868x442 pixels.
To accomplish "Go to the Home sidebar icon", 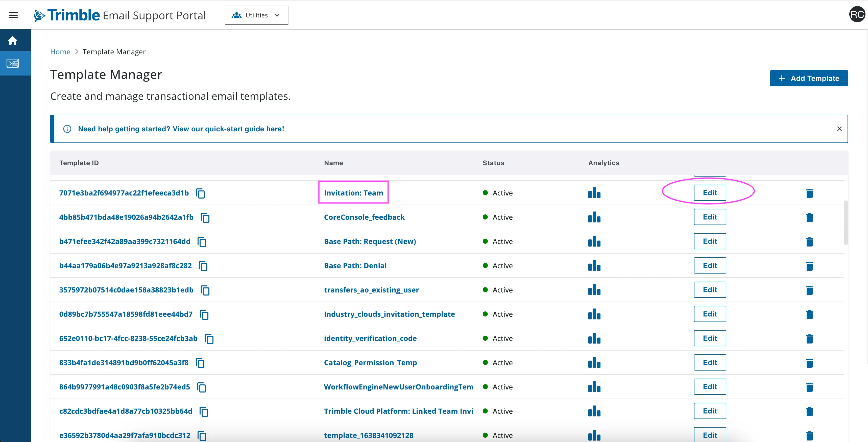I will coord(13,41).
